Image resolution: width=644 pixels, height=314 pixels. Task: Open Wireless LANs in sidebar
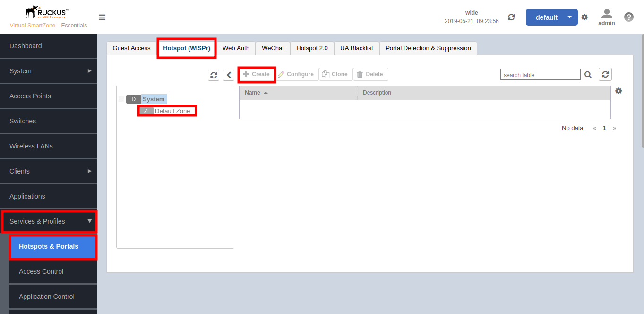coord(48,146)
